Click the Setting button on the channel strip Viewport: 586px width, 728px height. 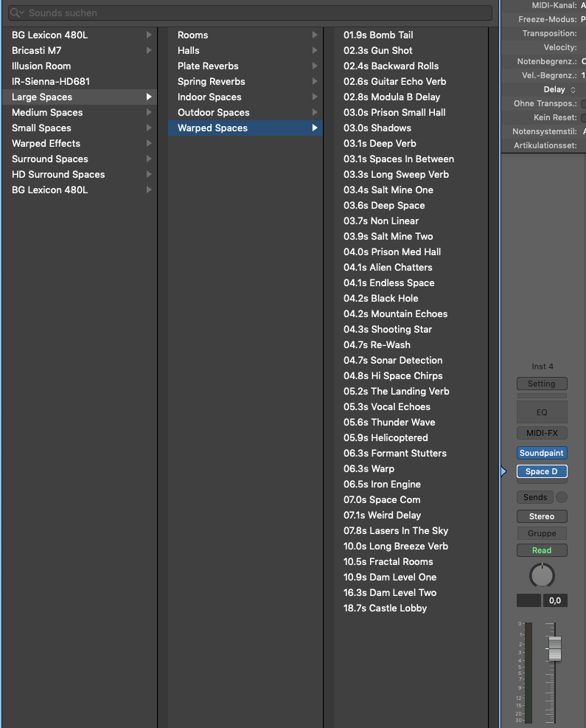(542, 384)
